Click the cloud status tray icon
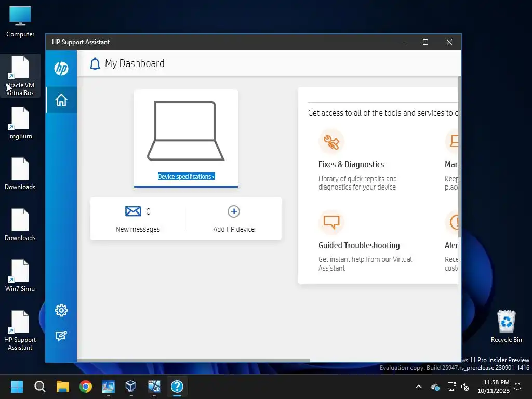532x399 pixels. tap(435, 387)
